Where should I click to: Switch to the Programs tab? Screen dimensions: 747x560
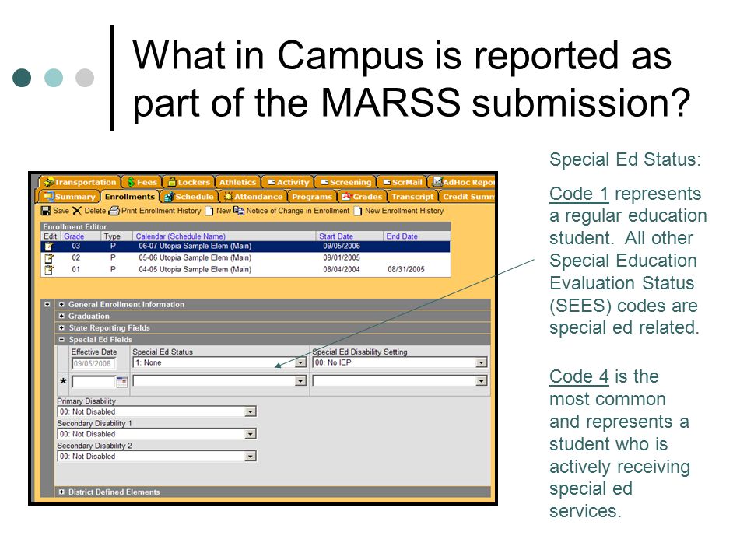(x=311, y=196)
